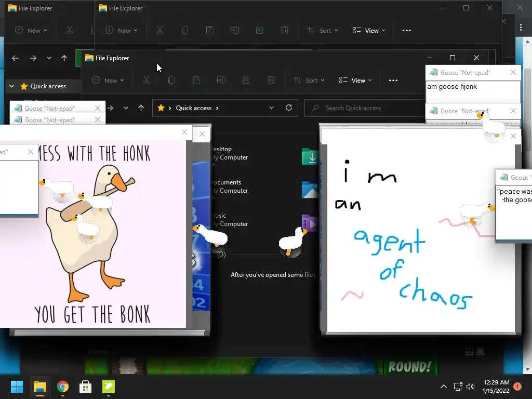Click network icon in system tray

pyautogui.click(x=458, y=387)
